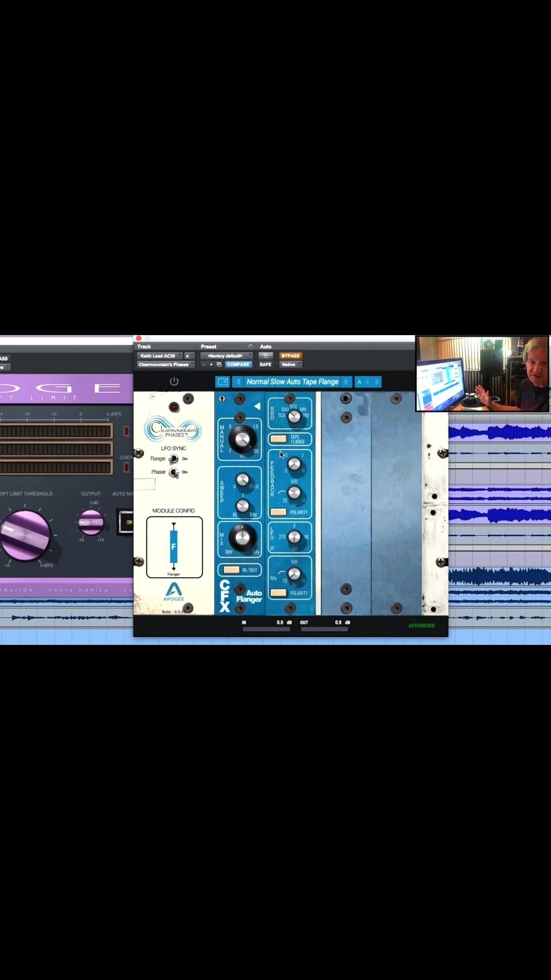Click the resize window icon beside preset name
Viewport: 551px width, 980px height.
coord(222,382)
